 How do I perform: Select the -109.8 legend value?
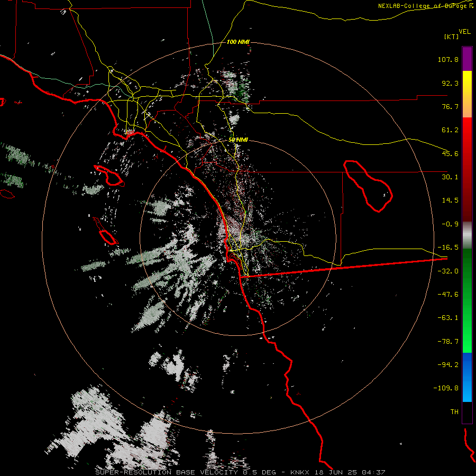tap(446, 388)
